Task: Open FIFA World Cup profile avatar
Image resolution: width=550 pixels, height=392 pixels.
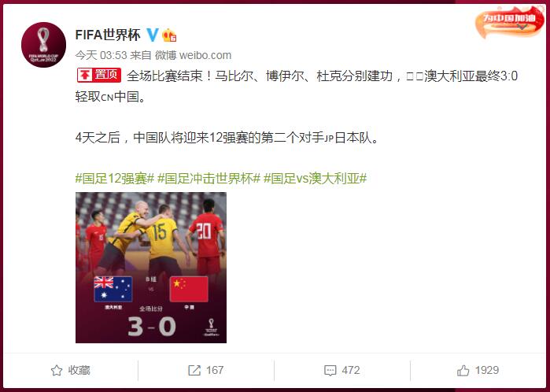Action: click(43, 45)
